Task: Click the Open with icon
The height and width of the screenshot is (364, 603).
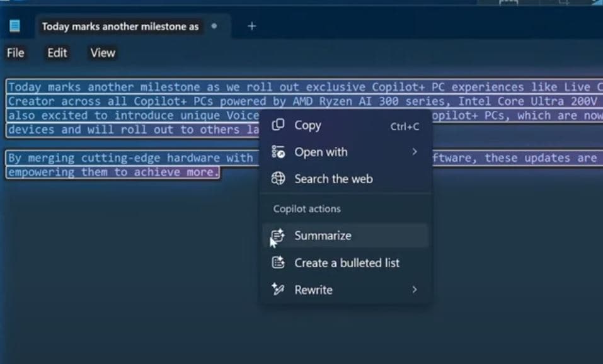Action: pos(278,152)
